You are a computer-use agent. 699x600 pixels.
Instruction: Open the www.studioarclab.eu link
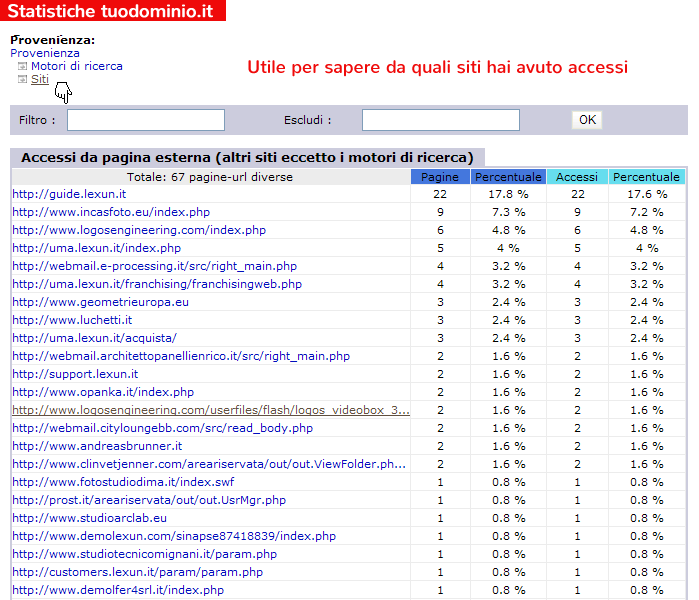coord(90,518)
